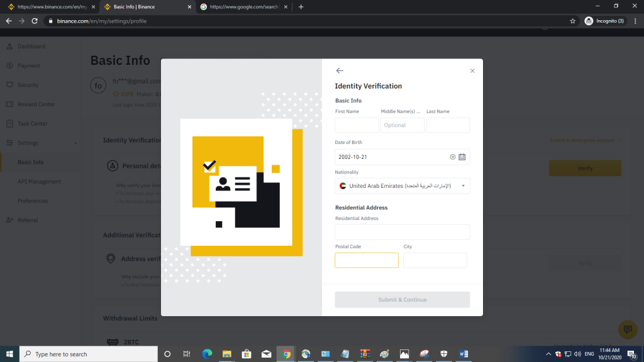The width and height of the screenshot is (644, 362).
Task: Open the support chat bubble icon
Action: point(628,329)
